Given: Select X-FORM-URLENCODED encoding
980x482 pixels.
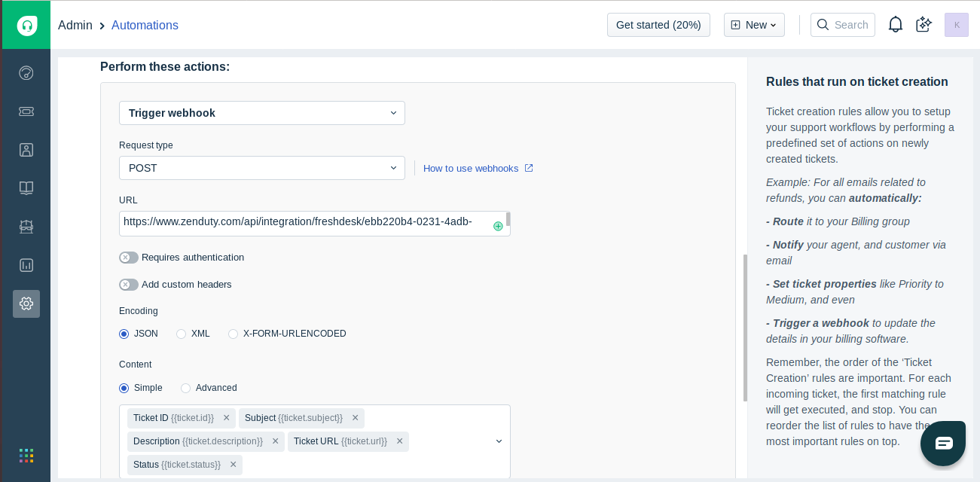Looking at the screenshot, I should (233, 334).
